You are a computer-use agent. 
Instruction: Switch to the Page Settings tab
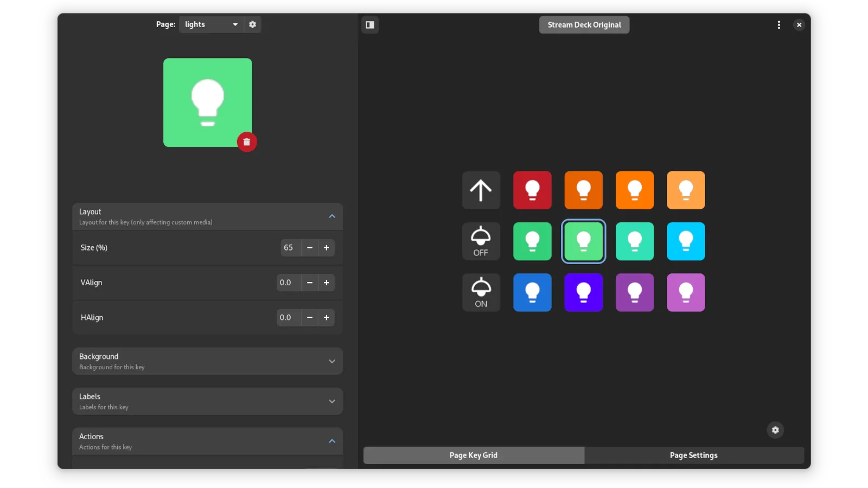693,455
